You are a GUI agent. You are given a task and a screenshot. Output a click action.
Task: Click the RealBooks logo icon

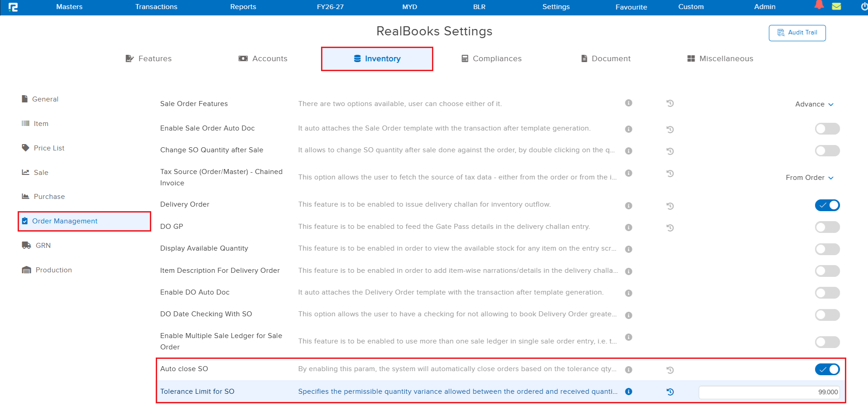tap(13, 7)
